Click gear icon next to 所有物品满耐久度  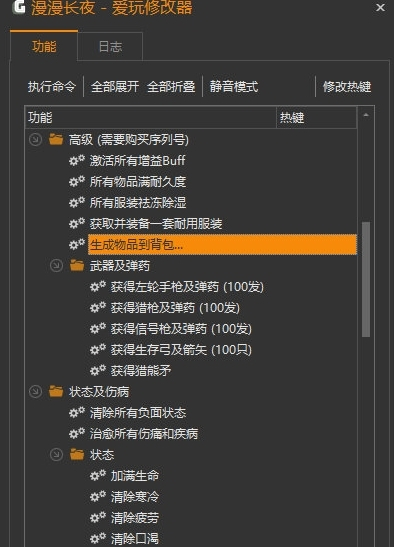coord(77,181)
